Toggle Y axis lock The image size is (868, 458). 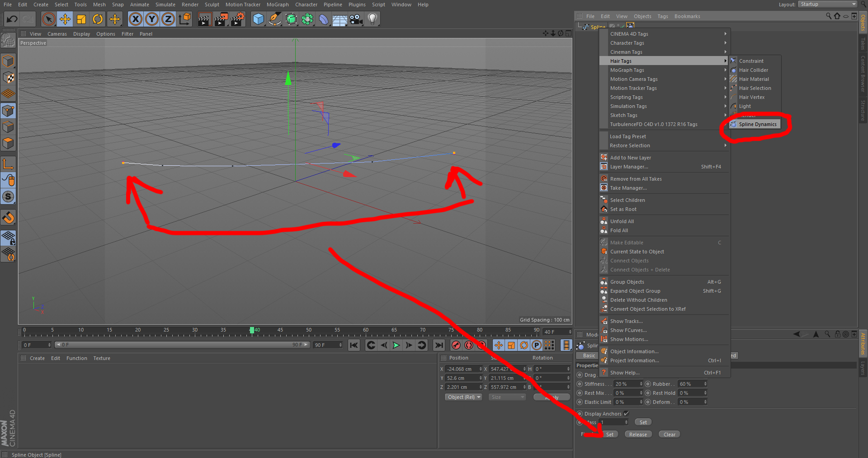[152, 19]
